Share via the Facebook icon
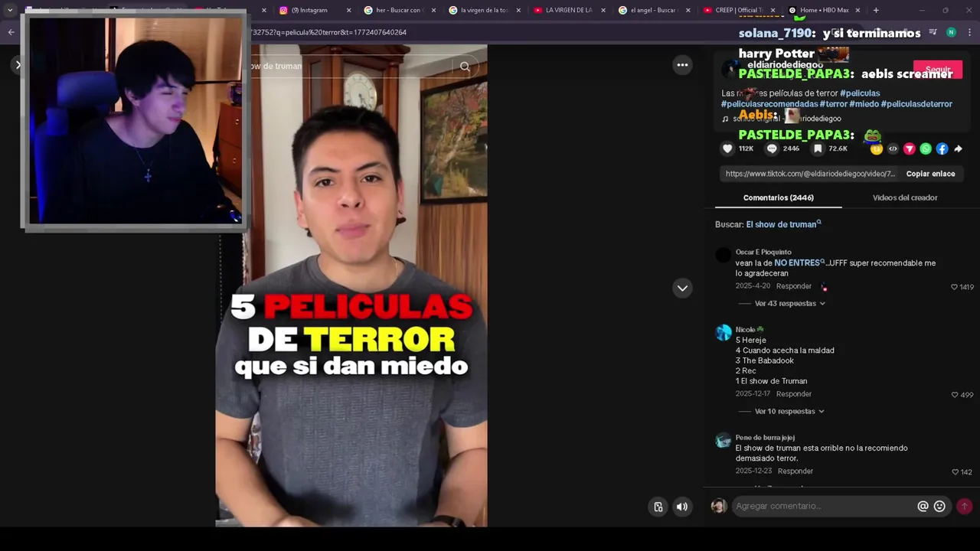Viewport: 980px width, 551px height. (942, 148)
